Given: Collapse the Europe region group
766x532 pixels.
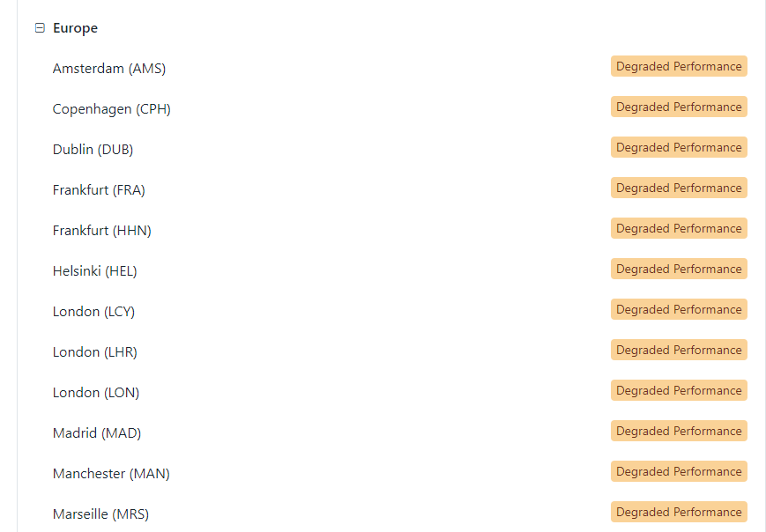Looking at the screenshot, I should click(x=40, y=28).
